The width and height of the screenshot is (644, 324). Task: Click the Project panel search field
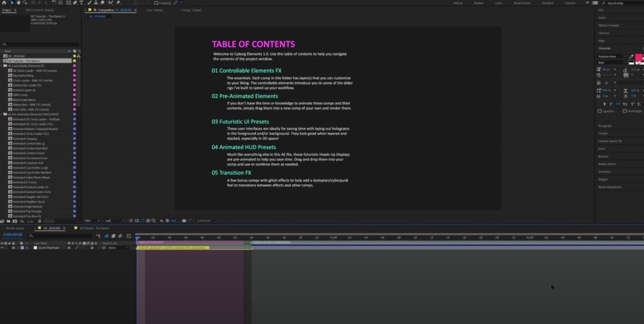point(40,44)
